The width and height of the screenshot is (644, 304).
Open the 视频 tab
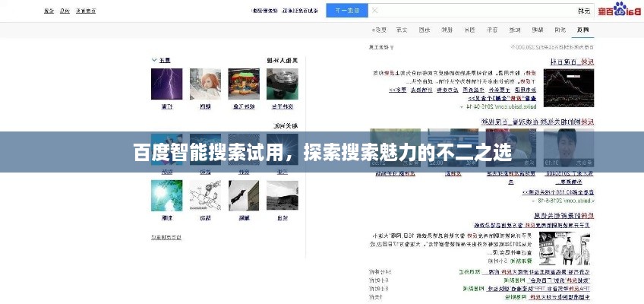(x=447, y=30)
